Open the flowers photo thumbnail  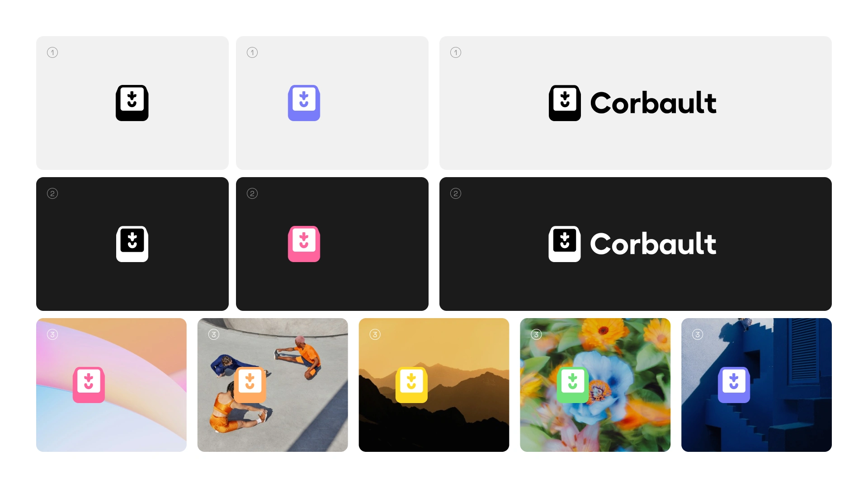pos(595,385)
